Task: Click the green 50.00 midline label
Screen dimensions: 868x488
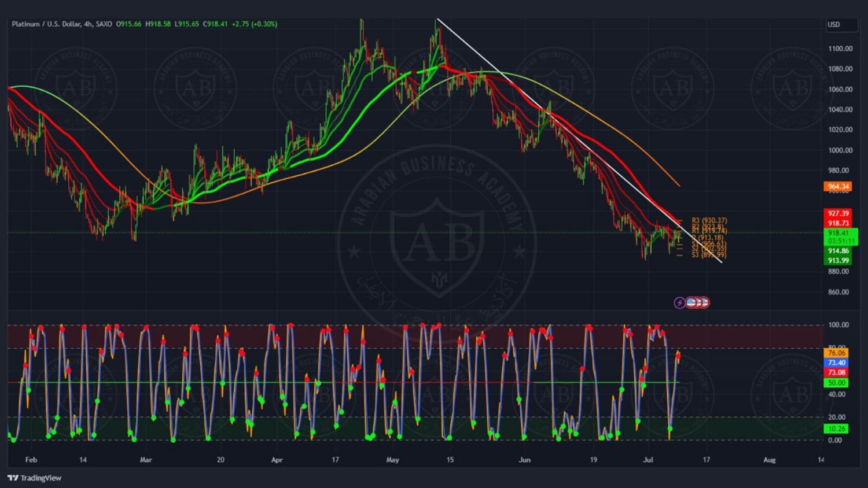Action: 836,383
